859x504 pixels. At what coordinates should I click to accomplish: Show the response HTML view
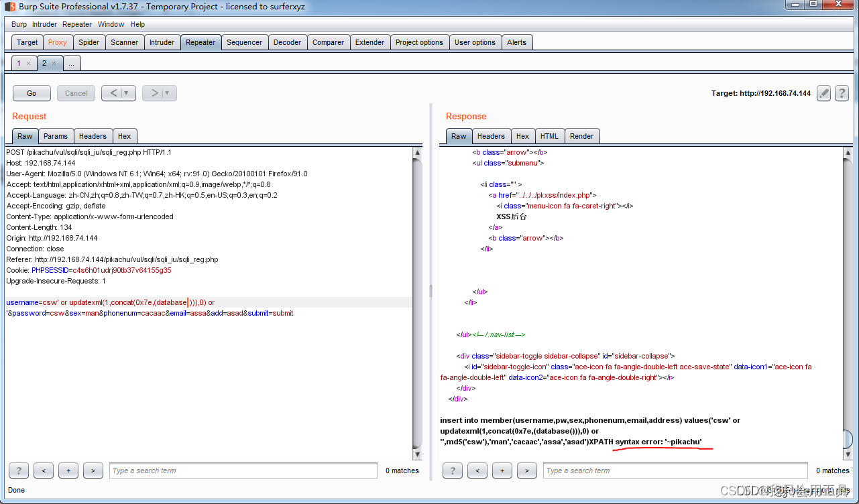549,136
